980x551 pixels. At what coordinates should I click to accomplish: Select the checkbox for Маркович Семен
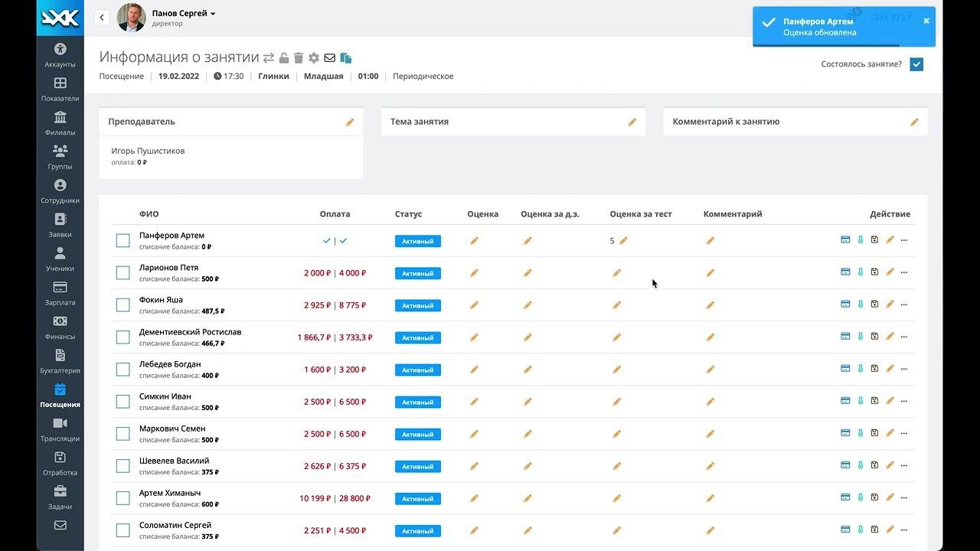click(x=122, y=434)
